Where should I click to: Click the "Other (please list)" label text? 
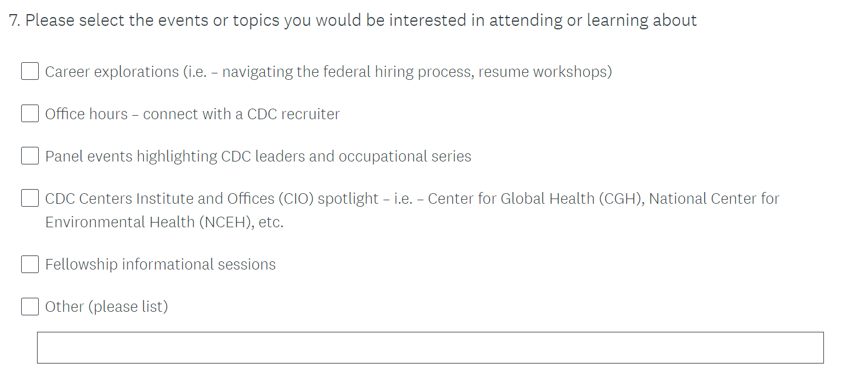(x=106, y=307)
